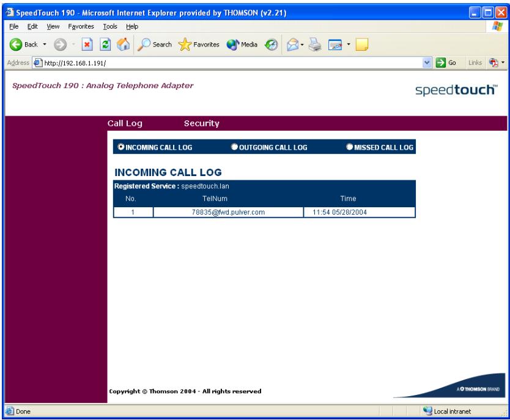Open the Call Log tab
Screen dimensions: 510x420
tap(125, 123)
